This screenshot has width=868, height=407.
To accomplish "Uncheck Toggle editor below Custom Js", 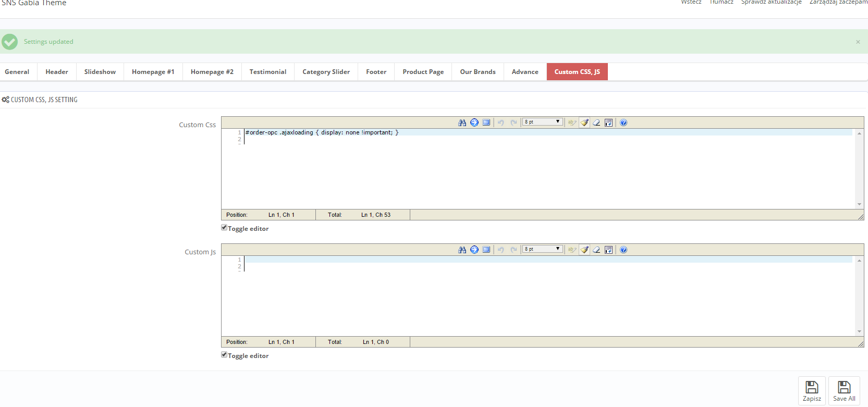I will click(x=224, y=355).
